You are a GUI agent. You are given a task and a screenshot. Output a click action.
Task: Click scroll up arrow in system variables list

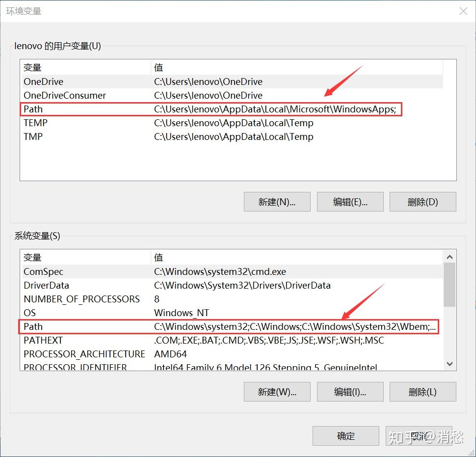(x=450, y=257)
